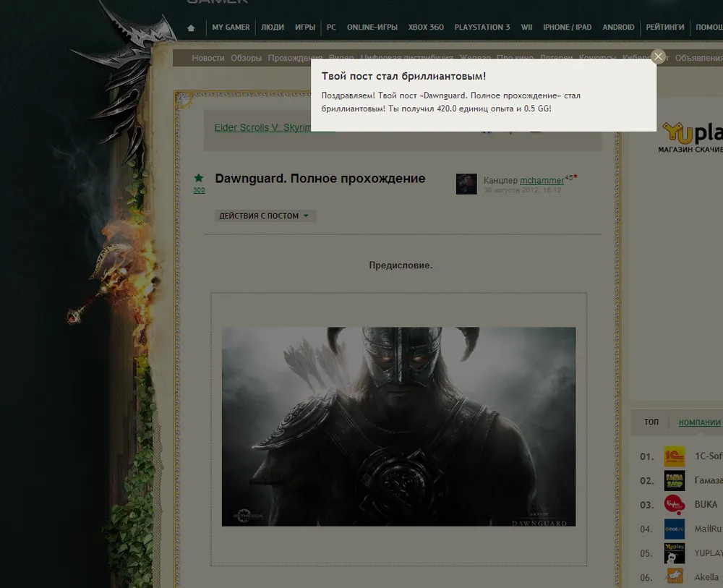Click the Гамазавр company logo
The width and height of the screenshot is (723, 588).
pos(674,480)
